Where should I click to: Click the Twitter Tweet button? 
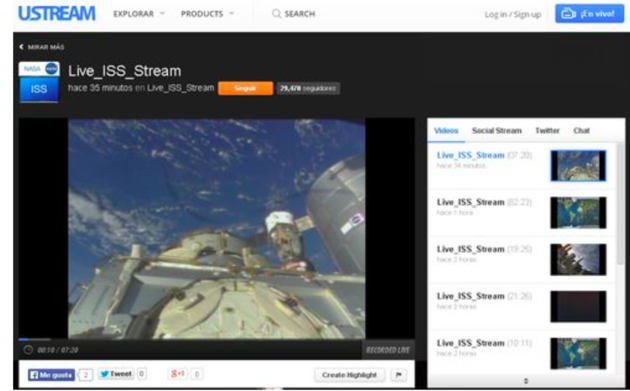[x=116, y=374]
